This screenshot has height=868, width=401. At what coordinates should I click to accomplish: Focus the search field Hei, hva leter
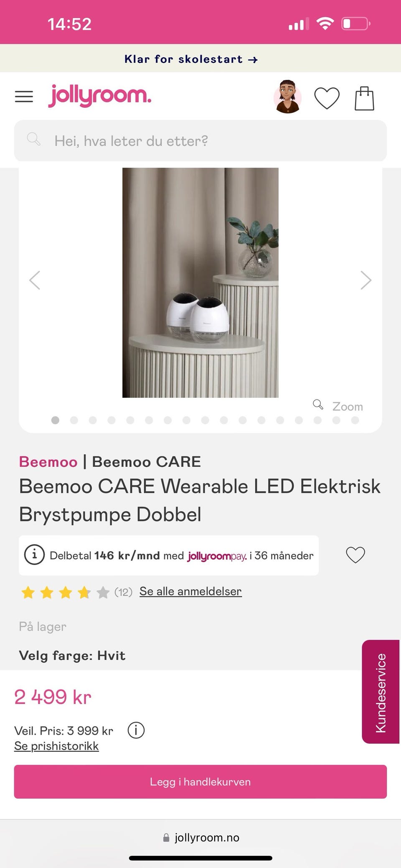(200, 141)
